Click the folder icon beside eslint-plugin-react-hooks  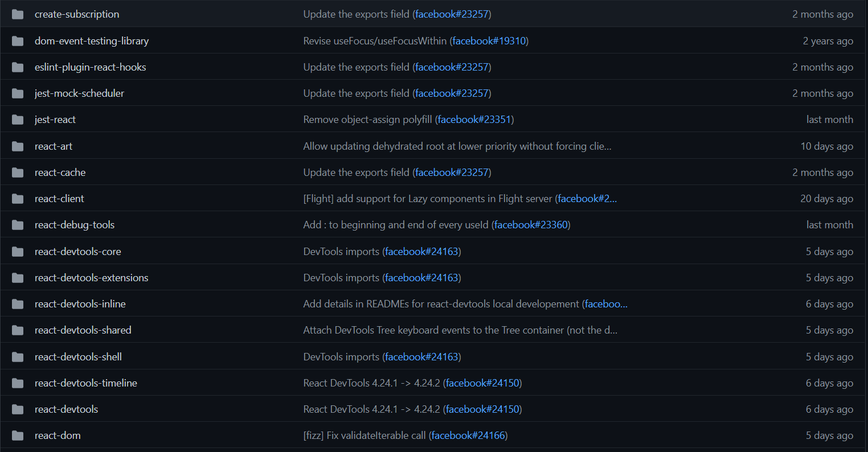coord(18,67)
